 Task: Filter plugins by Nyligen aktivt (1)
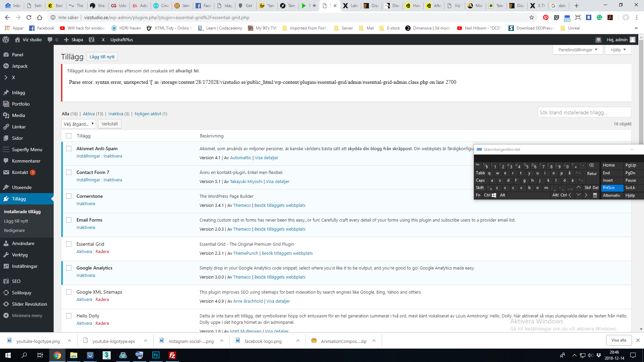pos(151,114)
